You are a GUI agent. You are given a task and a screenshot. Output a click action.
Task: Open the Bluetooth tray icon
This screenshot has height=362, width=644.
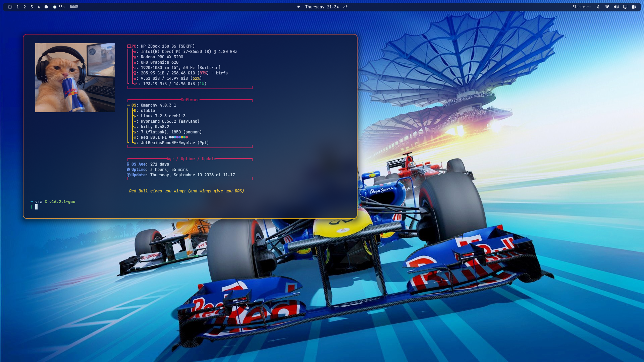point(598,7)
